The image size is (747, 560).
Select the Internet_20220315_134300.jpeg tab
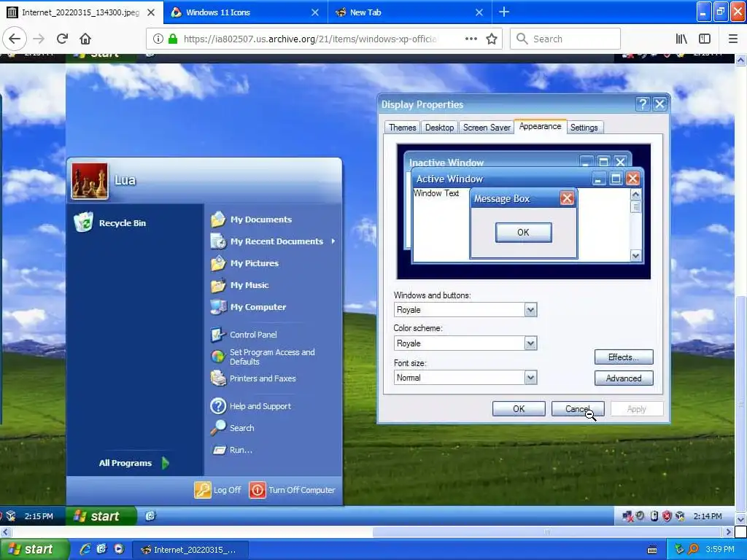click(x=81, y=12)
